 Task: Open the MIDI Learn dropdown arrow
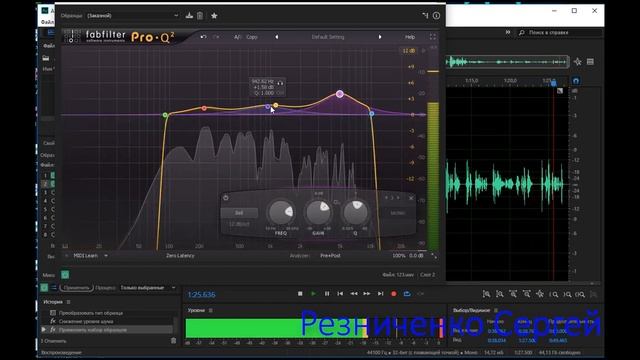tap(106, 256)
